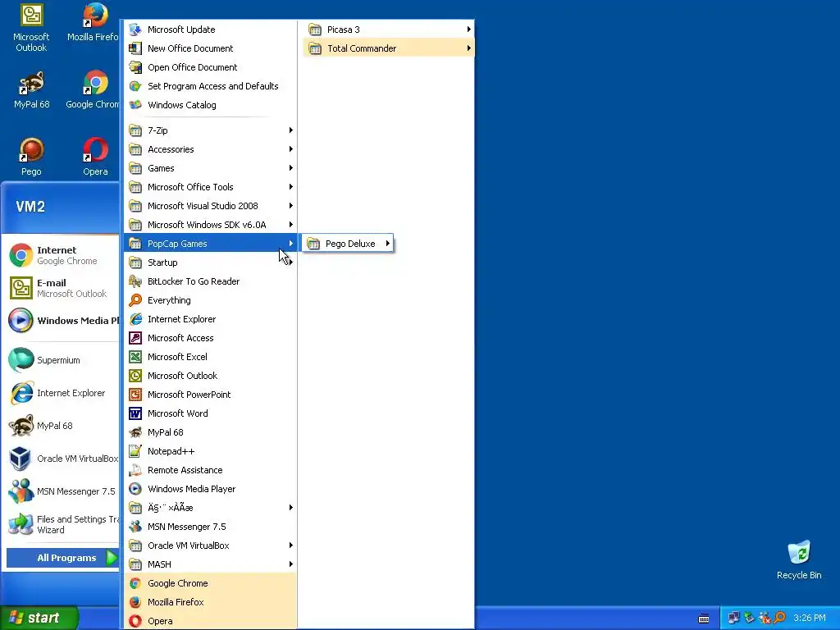Open Pego desktop shortcut
The image size is (840, 630).
point(31,157)
